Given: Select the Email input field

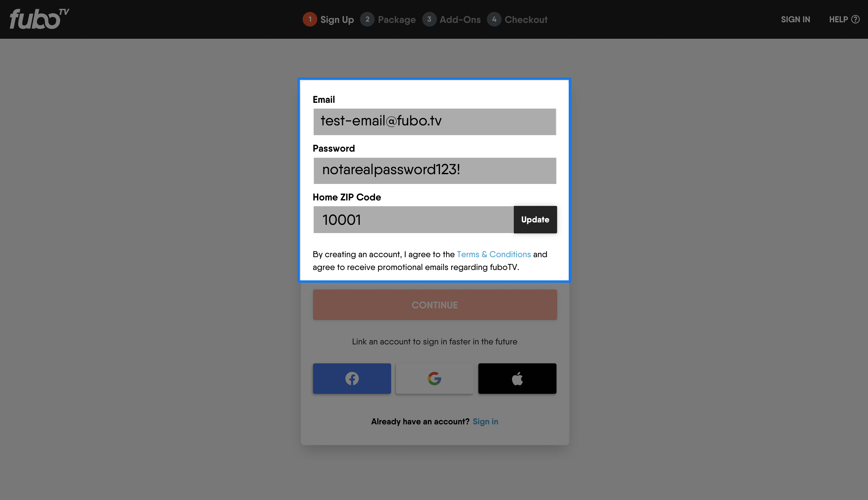Looking at the screenshot, I should (434, 122).
